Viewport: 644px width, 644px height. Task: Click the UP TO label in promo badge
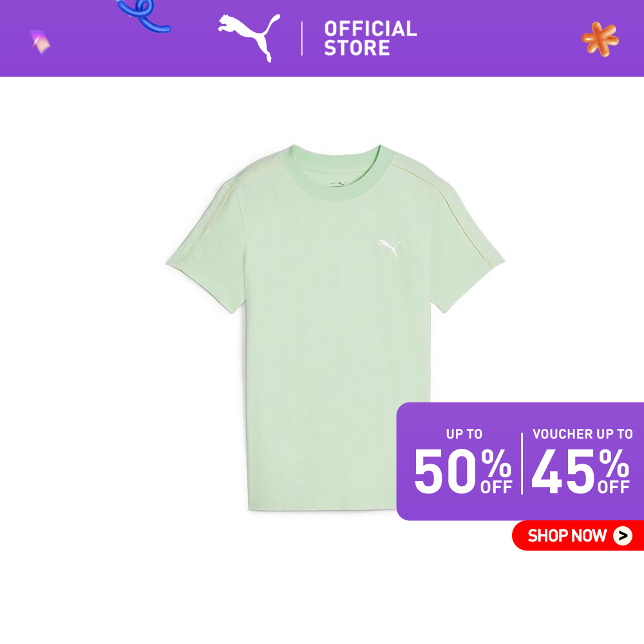click(464, 434)
